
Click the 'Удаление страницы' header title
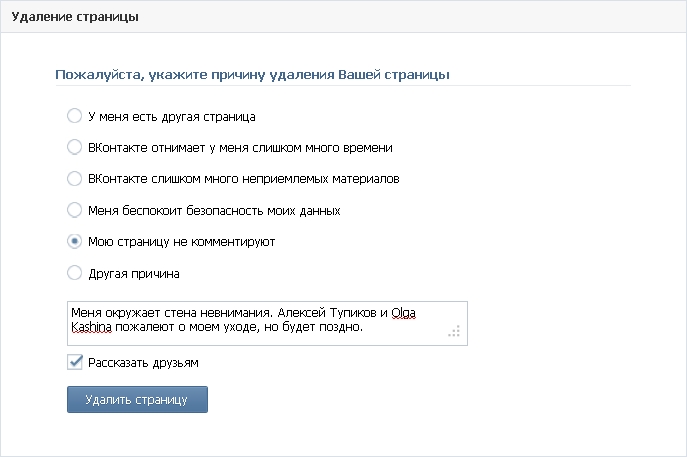point(75,17)
